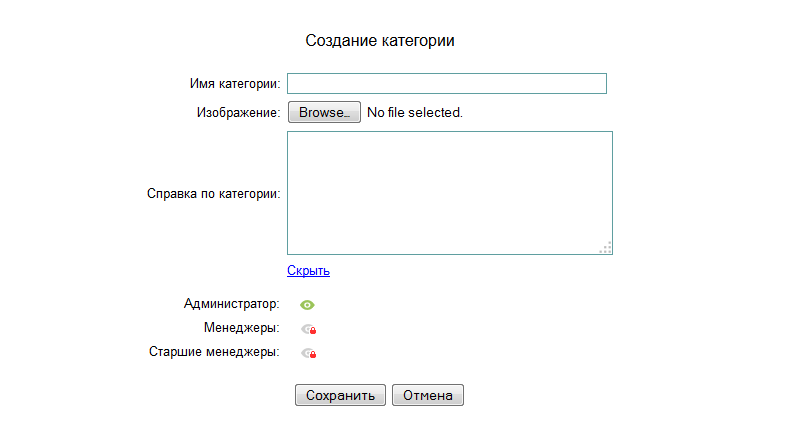Click the Имя категории label
This screenshot has height=426, width=800.
(234, 83)
